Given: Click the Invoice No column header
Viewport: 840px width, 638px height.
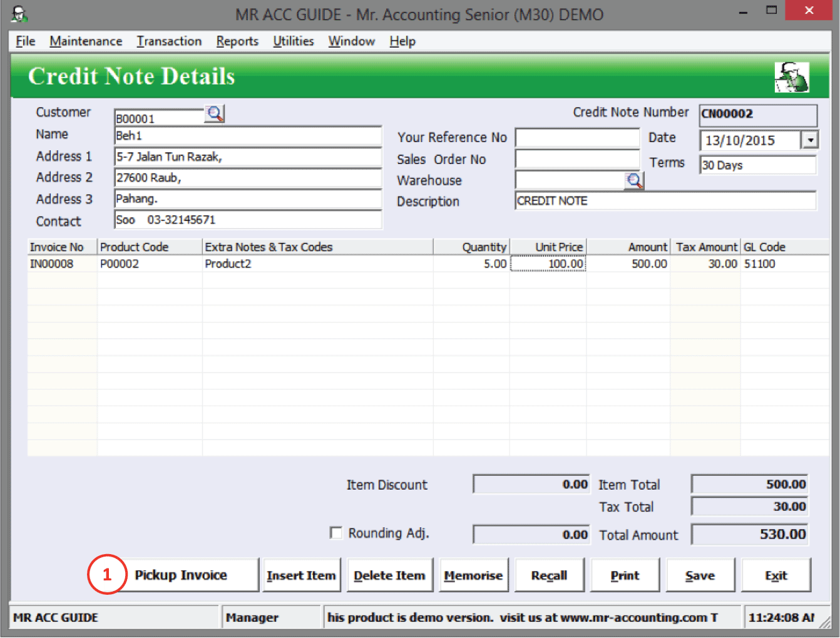Looking at the screenshot, I should coord(63,247).
